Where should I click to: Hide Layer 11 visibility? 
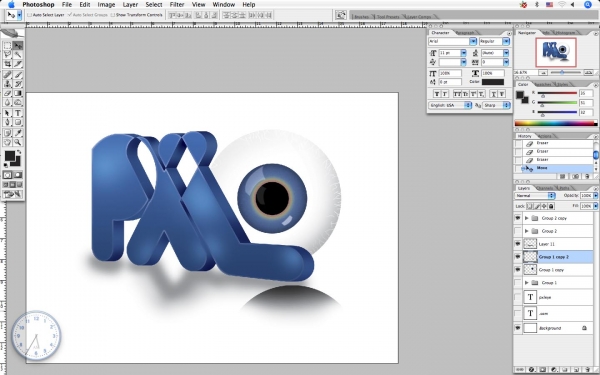coord(518,244)
